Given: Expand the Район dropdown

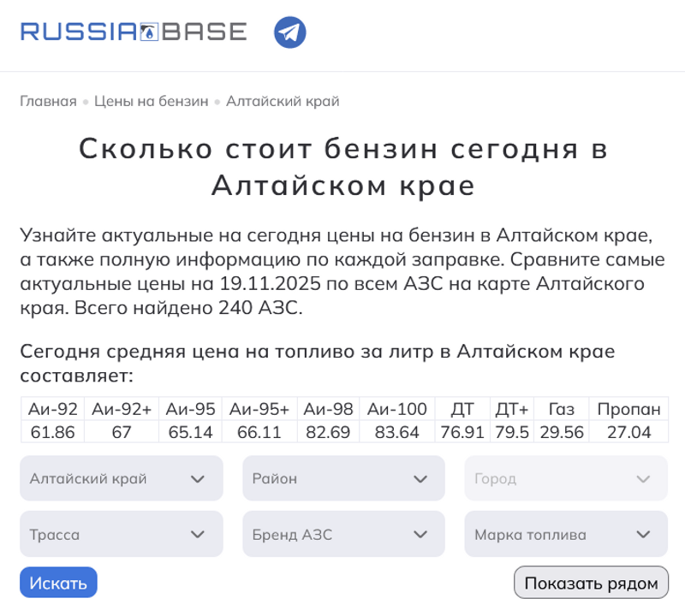Looking at the screenshot, I should pos(343,478).
